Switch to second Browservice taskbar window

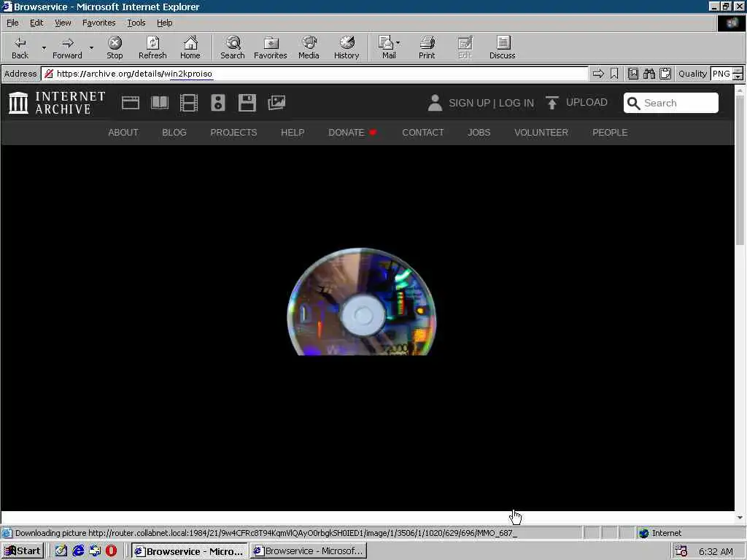tap(309, 551)
